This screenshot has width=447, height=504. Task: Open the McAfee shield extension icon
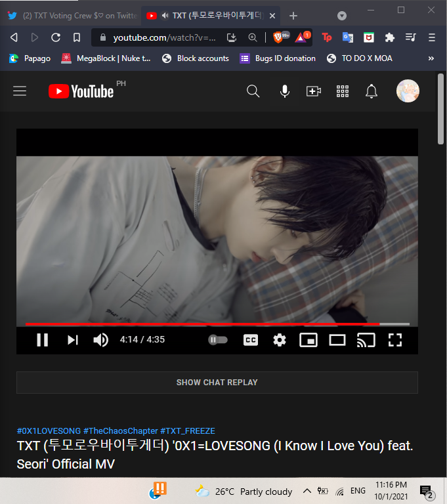(x=368, y=37)
